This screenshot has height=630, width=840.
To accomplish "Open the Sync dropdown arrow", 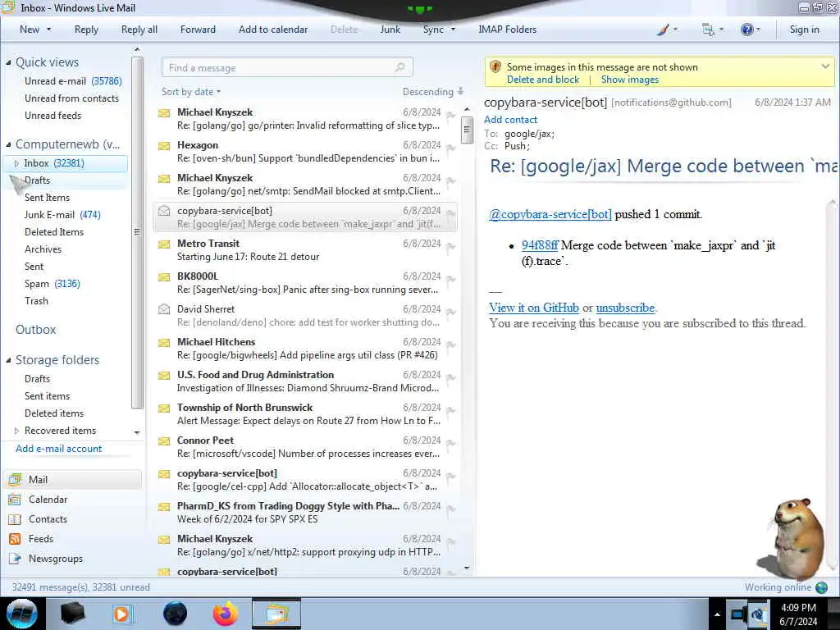I will coord(453,30).
